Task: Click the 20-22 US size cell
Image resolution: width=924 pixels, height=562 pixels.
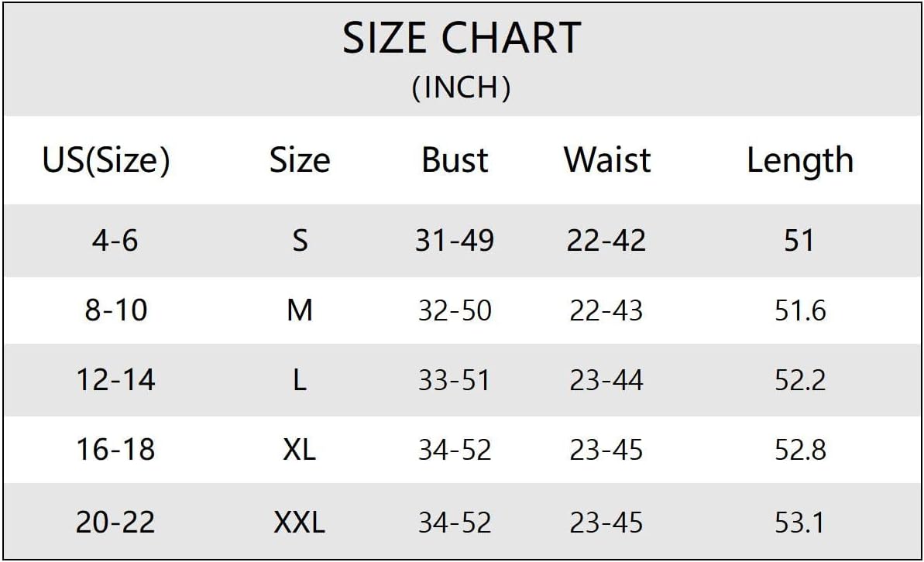Action: [x=115, y=523]
